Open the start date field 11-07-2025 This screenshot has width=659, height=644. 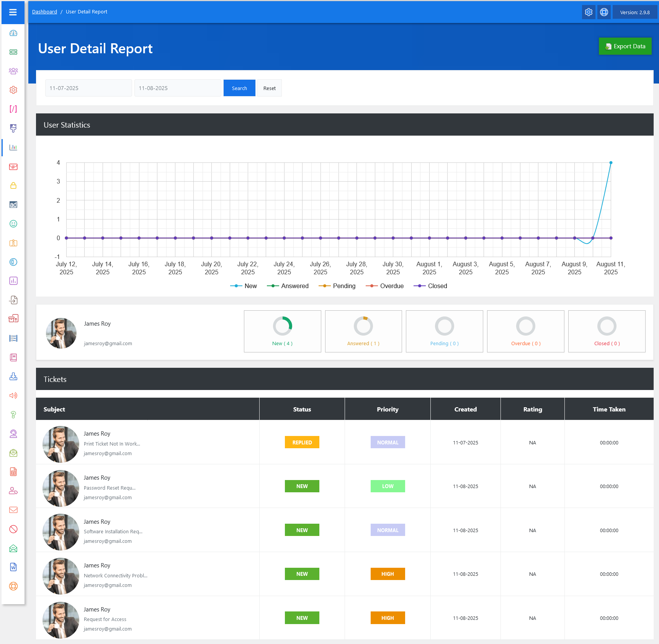88,88
